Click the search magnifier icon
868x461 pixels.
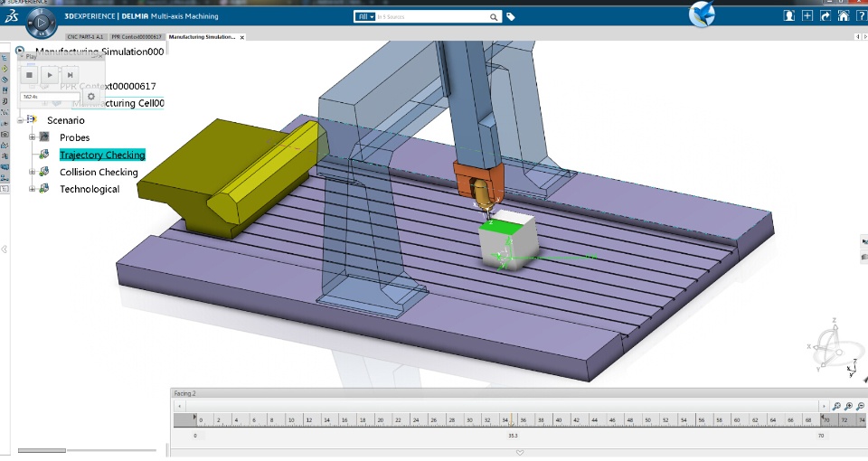494,17
